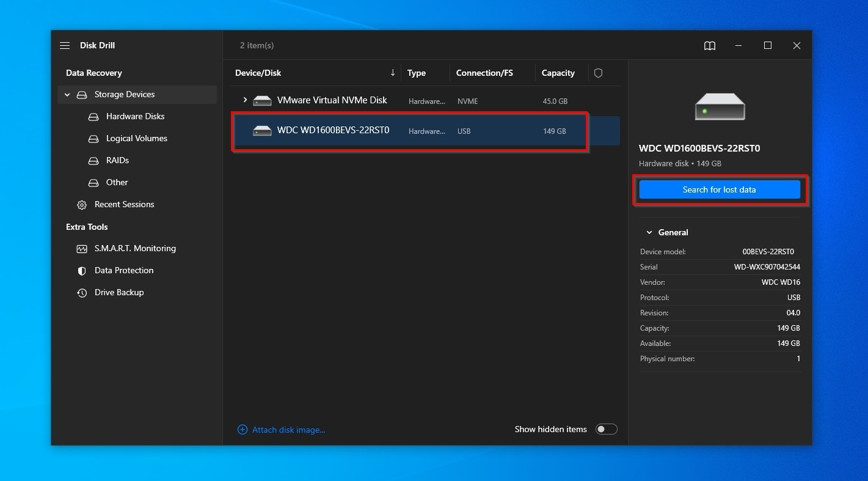
Task: Open Drive Backup tool
Action: click(119, 292)
